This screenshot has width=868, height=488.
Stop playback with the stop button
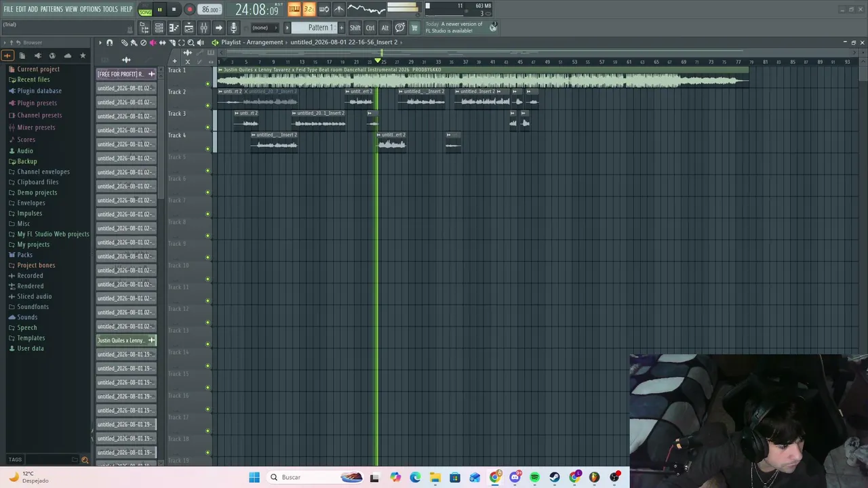[x=174, y=9]
